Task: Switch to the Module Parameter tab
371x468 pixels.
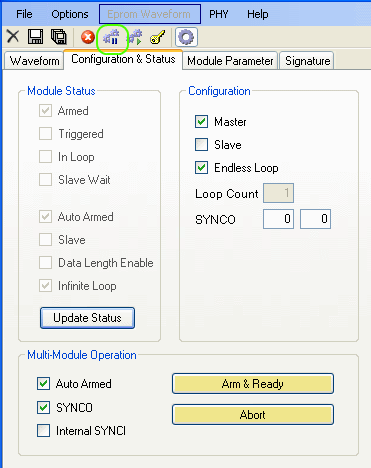Action: [230, 61]
